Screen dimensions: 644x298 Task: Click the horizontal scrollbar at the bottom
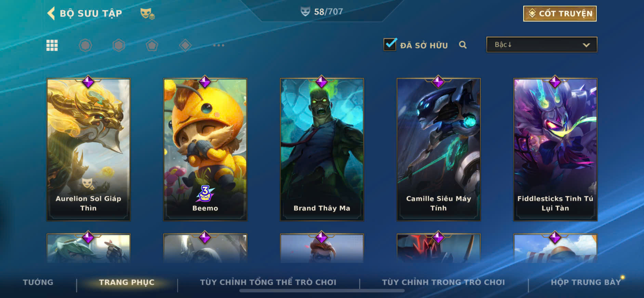pos(322,291)
